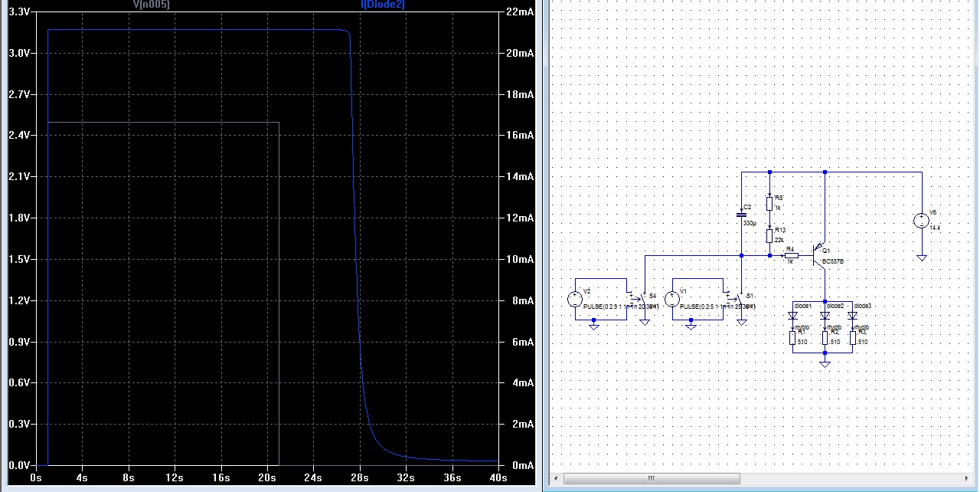The height and width of the screenshot is (492, 980).
Task: Click the ground symbol below V6 source
Action: point(921,258)
